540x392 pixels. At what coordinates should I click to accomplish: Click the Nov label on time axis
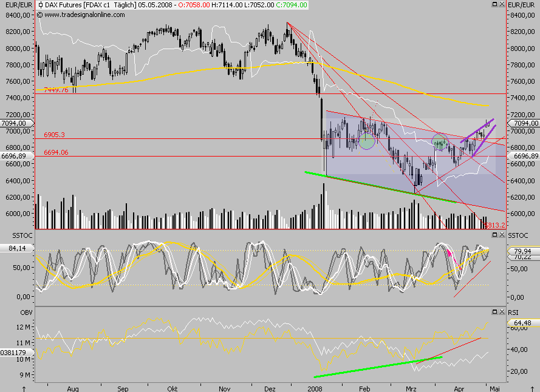(x=224, y=388)
